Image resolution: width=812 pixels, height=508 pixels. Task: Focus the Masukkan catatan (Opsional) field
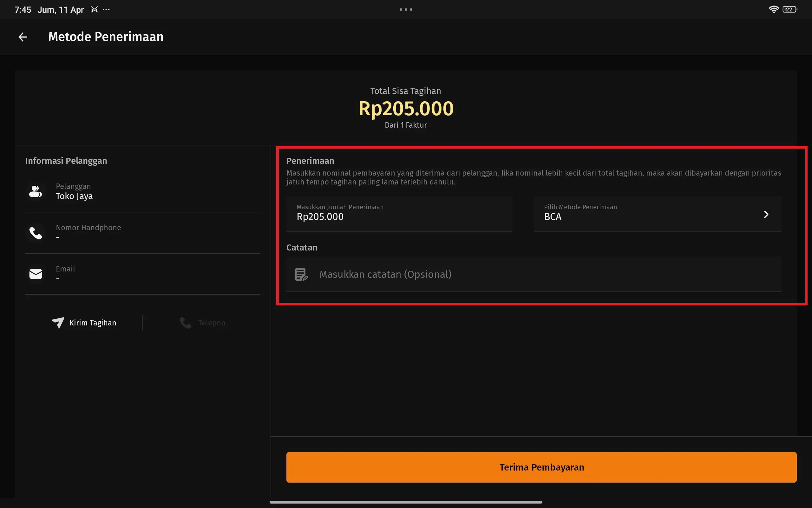coord(534,274)
